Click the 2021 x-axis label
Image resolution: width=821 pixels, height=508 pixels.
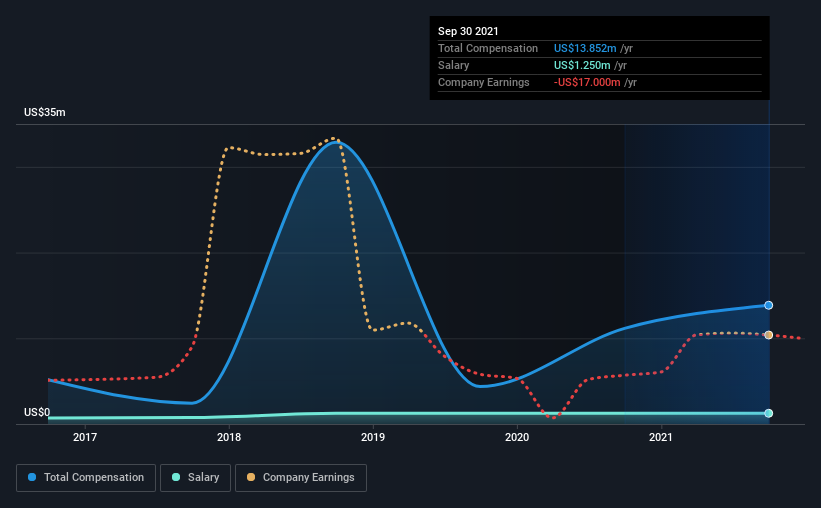point(661,437)
